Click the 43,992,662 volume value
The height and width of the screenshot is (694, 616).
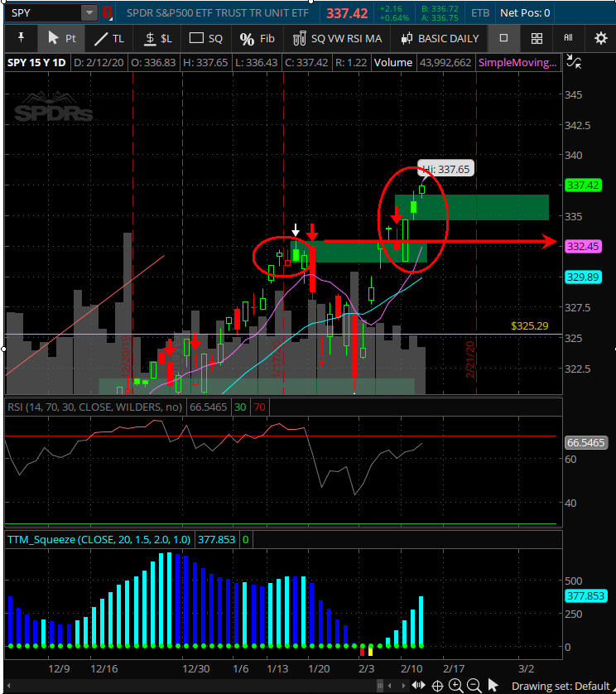445,62
